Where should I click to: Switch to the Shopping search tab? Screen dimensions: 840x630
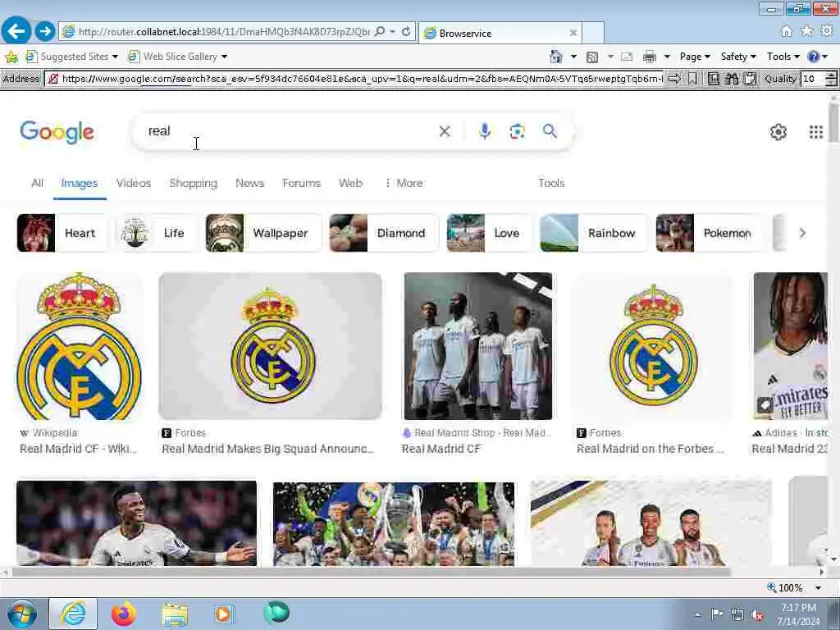(x=194, y=183)
